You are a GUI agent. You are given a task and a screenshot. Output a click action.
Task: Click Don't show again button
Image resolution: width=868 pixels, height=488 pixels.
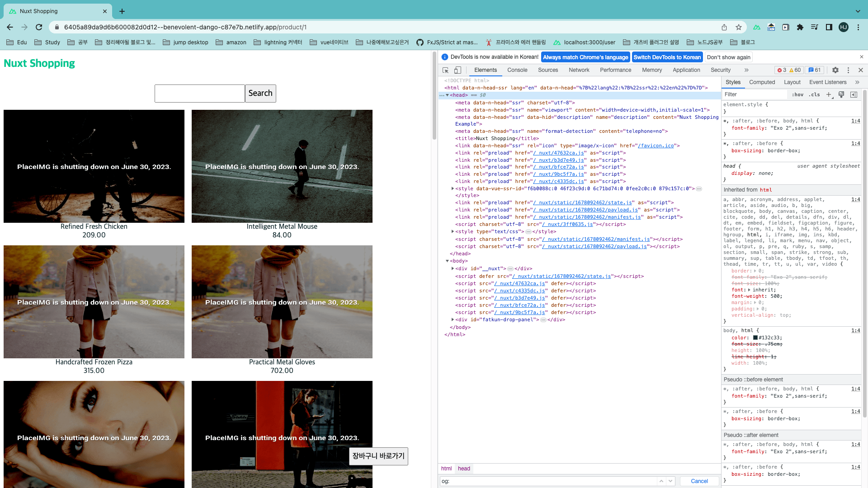(728, 57)
